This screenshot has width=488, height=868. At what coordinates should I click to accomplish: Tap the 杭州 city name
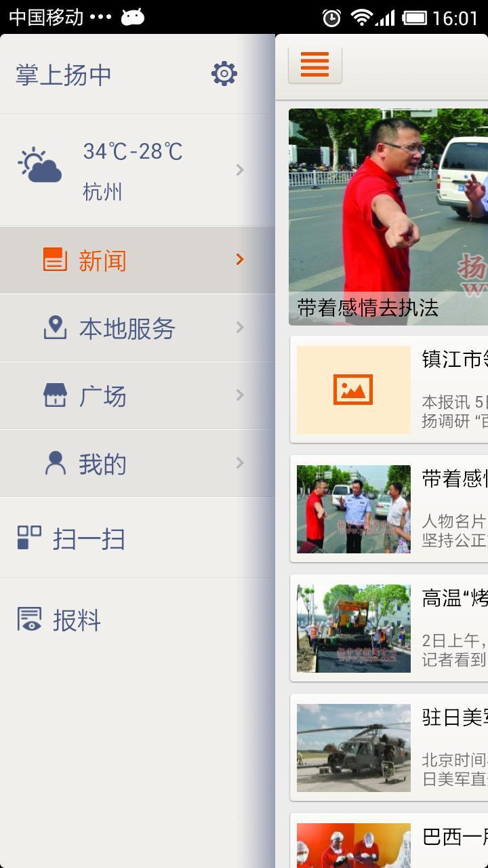pyautogui.click(x=102, y=192)
